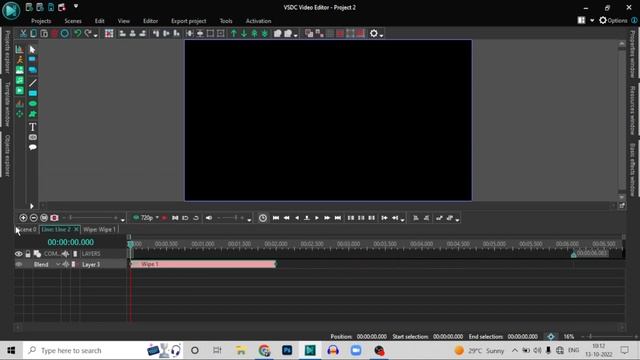Close the Line: Line 2 timeline tab

(x=76, y=229)
